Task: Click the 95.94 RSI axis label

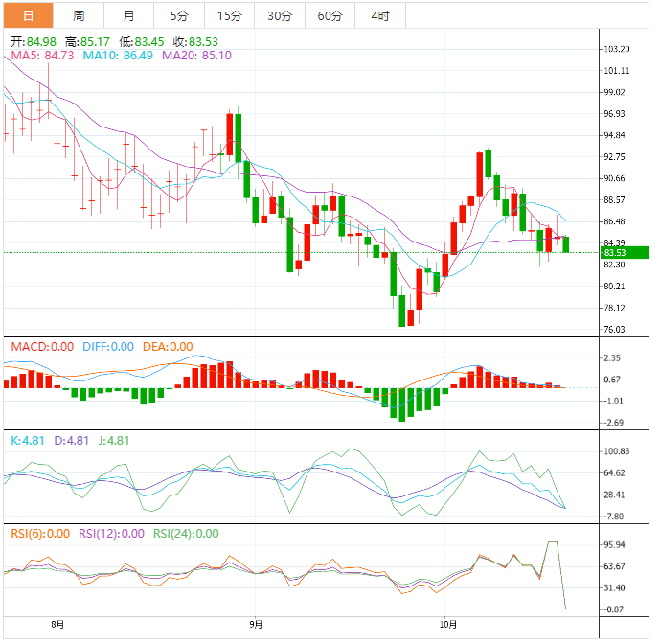Action: 614,545
